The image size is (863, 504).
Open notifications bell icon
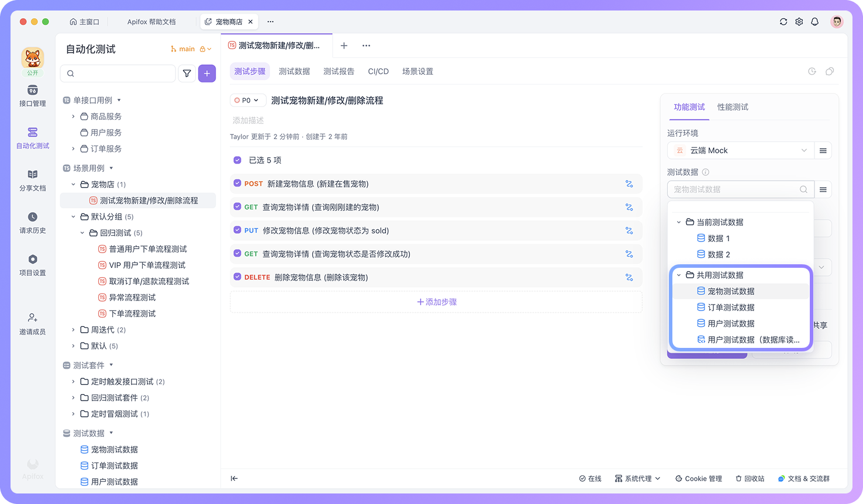pos(814,22)
